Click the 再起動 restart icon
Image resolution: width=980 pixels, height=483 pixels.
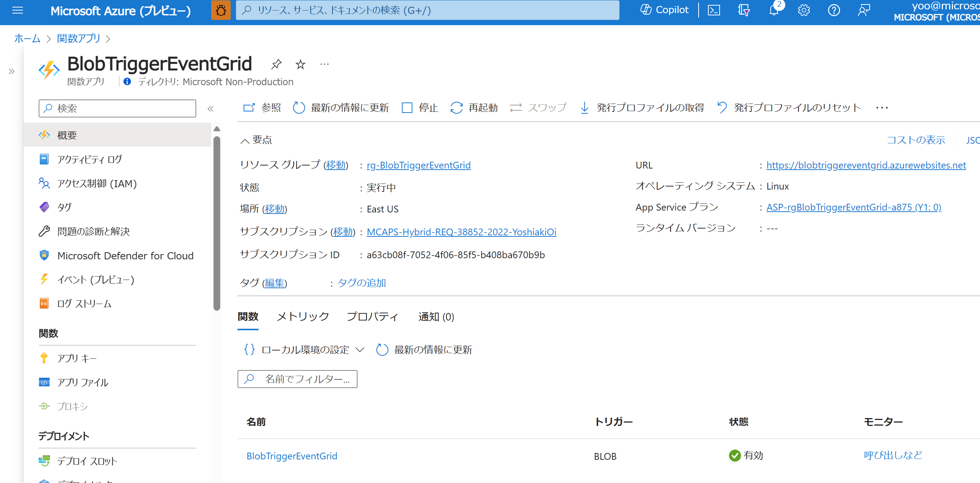[x=456, y=108]
